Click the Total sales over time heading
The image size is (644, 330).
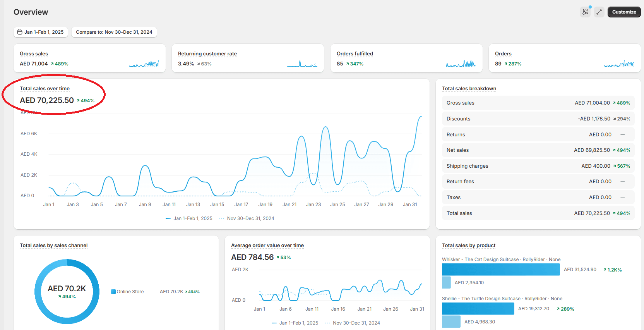click(45, 89)
